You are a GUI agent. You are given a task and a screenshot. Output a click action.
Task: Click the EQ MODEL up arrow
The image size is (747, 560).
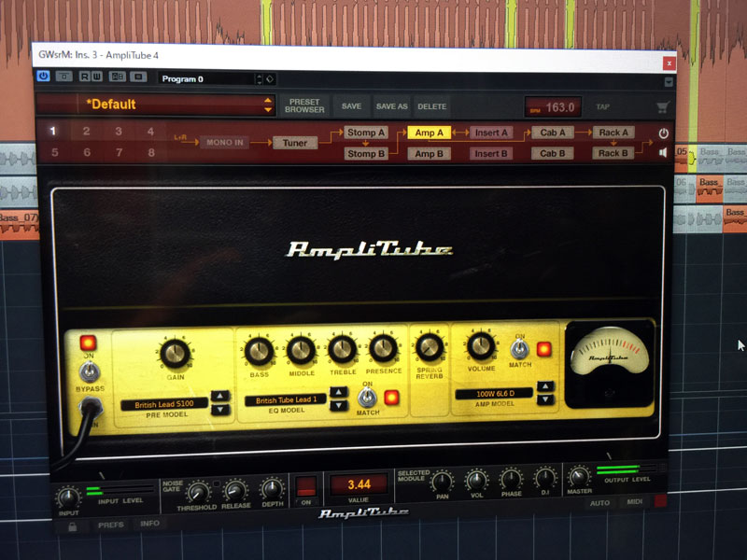click(338, 392)
